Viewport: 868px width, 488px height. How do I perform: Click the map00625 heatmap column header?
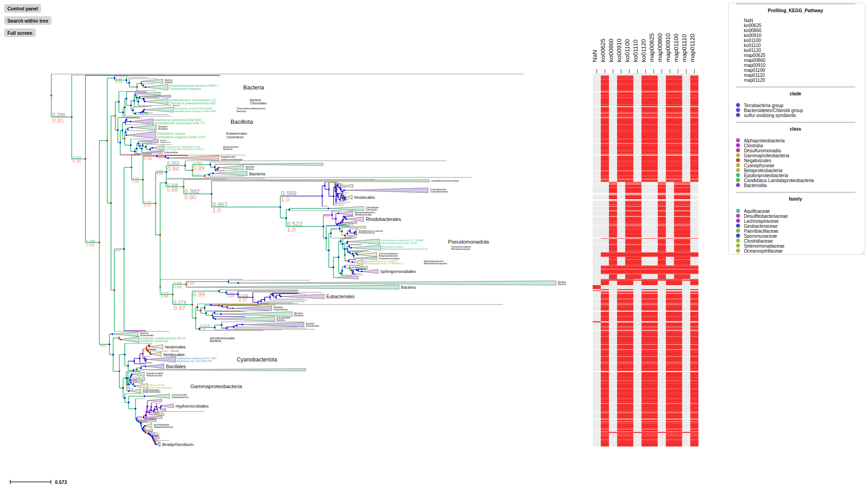[x=652, y=47]
